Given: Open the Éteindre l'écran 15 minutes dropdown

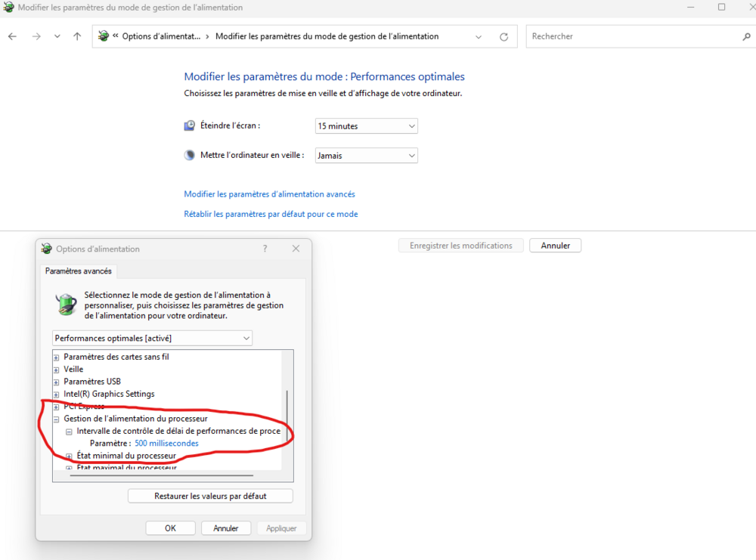Looking at the screenshot, I should 367,126.
